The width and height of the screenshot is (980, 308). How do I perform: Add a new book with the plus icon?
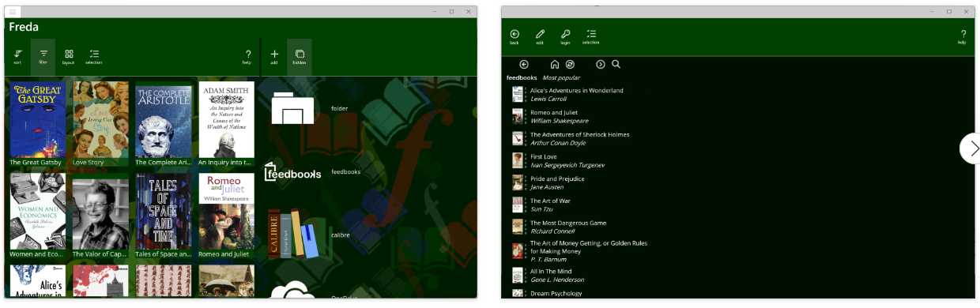click(x=274, y=57)
